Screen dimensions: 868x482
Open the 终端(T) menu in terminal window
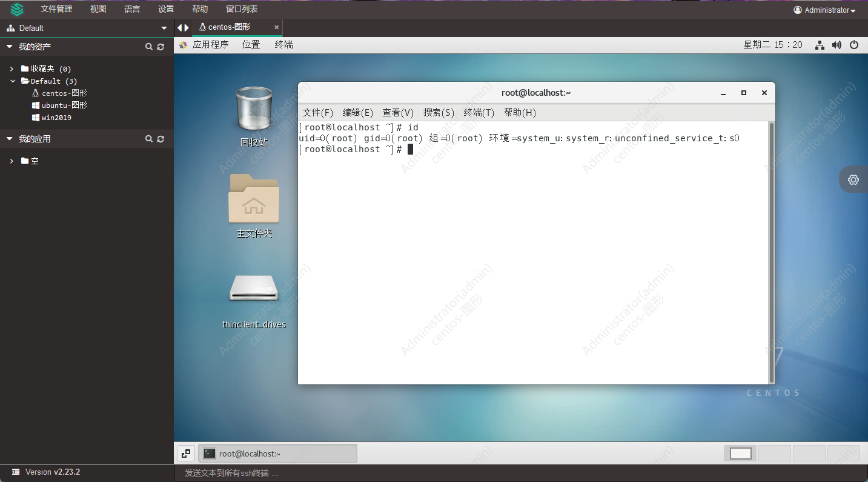[479, 113]
